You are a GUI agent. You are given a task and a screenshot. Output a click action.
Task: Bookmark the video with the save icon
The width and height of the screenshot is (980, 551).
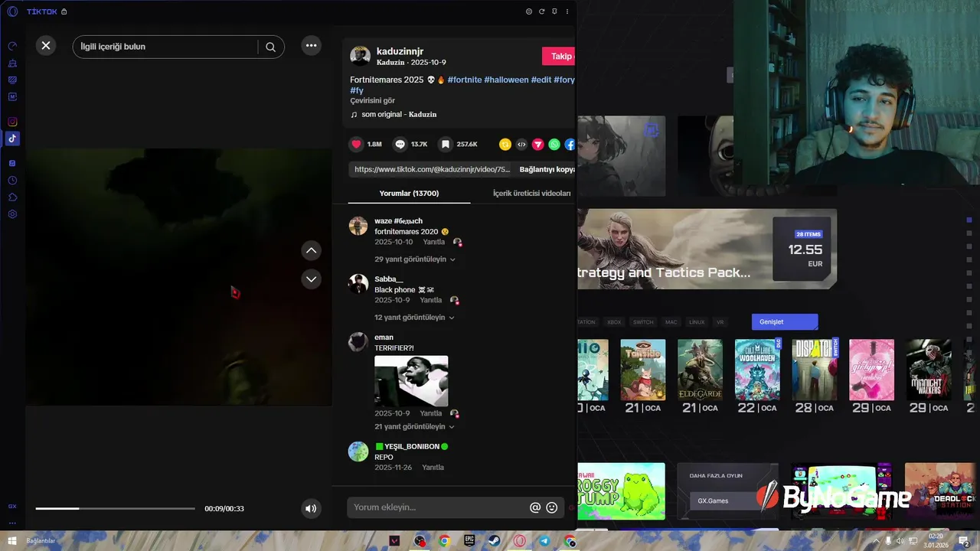click(445, 144)
